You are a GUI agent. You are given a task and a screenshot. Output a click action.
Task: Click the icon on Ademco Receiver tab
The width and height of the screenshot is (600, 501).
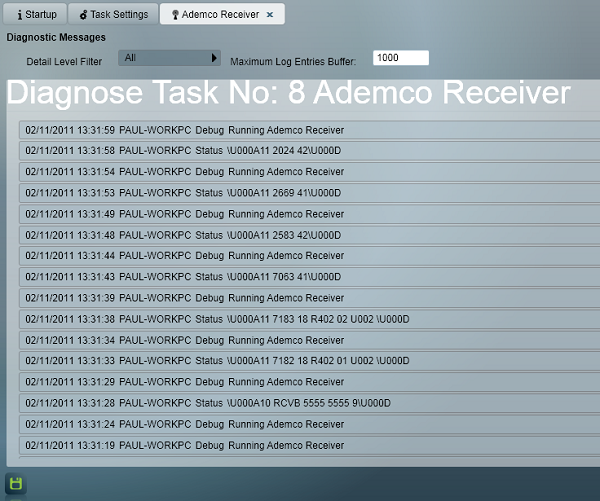tap(175, 15)
